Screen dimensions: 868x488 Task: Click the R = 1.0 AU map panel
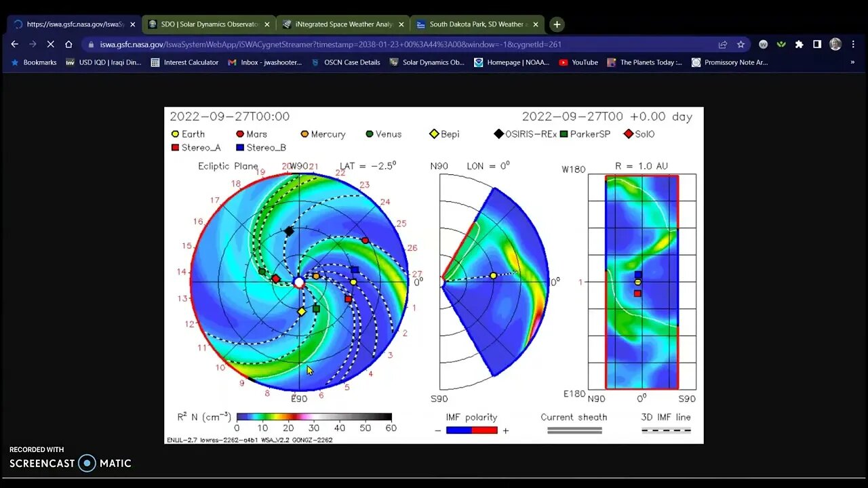(642, 281)
